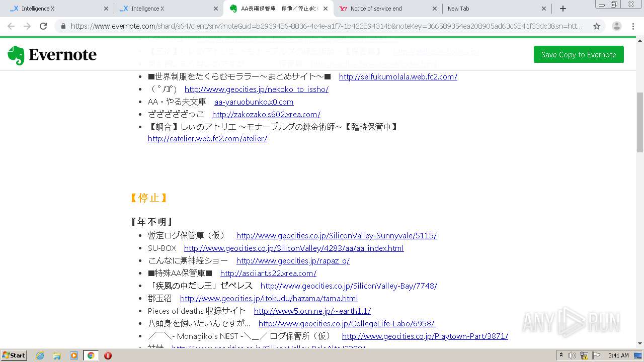Open geocities.jp/rapaz_q link
This screenshot has width=644, height=362.
293,261
